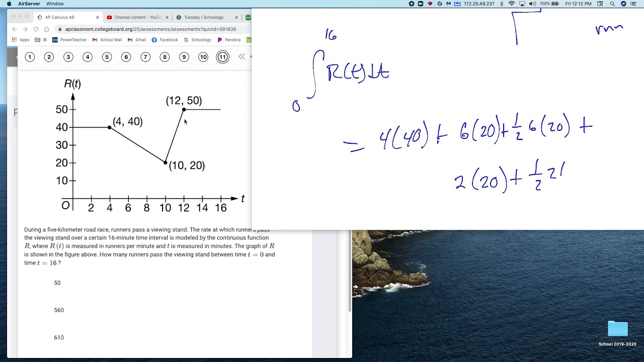Click the double-chevron previous arrows

(x=242, y=57)
